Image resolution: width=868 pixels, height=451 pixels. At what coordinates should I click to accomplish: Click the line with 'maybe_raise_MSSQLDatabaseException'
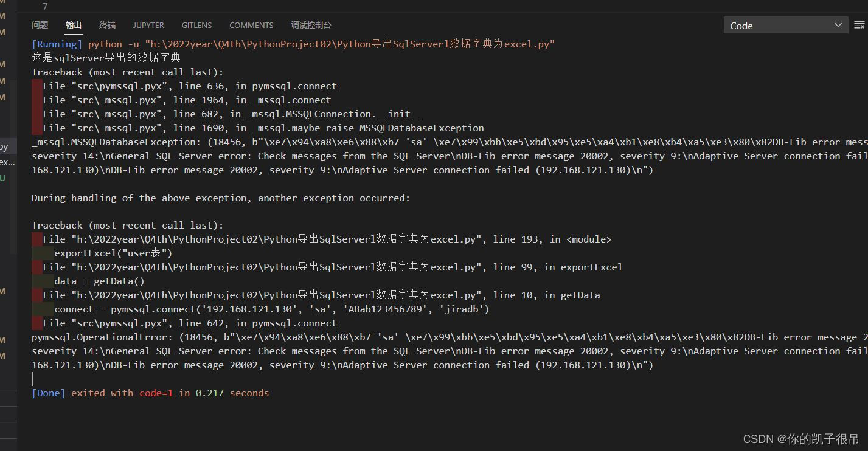tap(263, 128)
